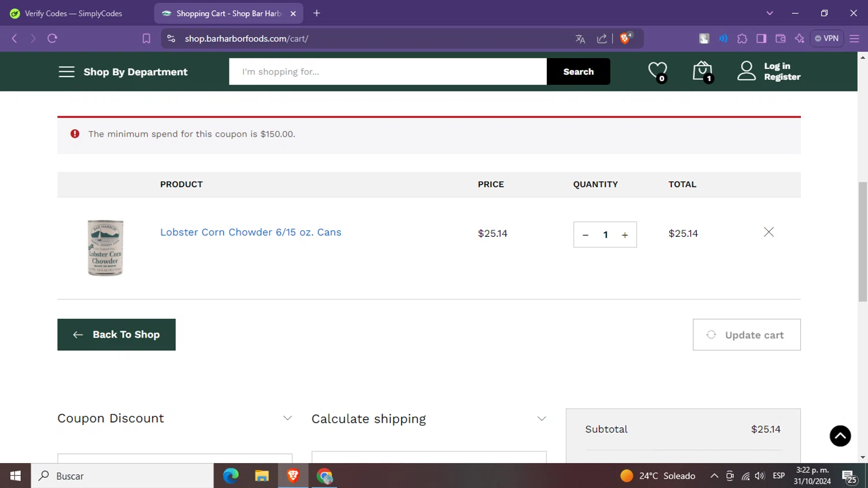View site information icon in address bar
Image resolution: width=868 pixels, height=488 pixels.
[x=171, y=39]
